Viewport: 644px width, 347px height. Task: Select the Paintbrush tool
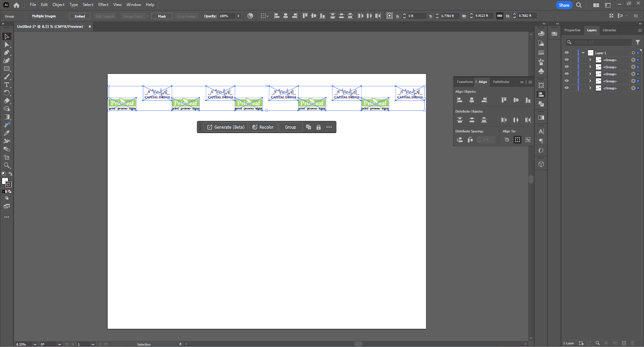point(7,77)
